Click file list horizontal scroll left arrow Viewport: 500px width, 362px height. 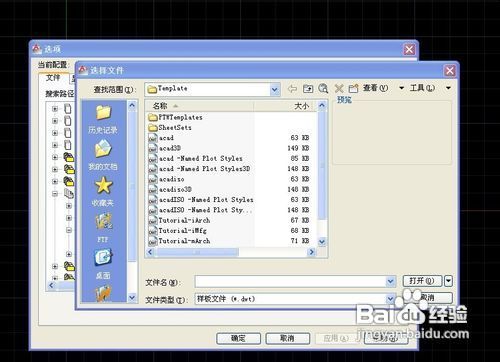(x=150, y=252)
